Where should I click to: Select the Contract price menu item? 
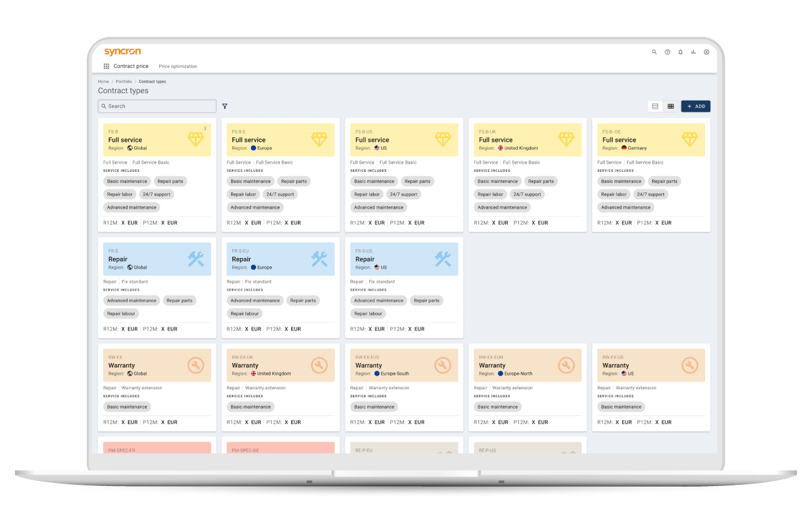coord(131,66)
